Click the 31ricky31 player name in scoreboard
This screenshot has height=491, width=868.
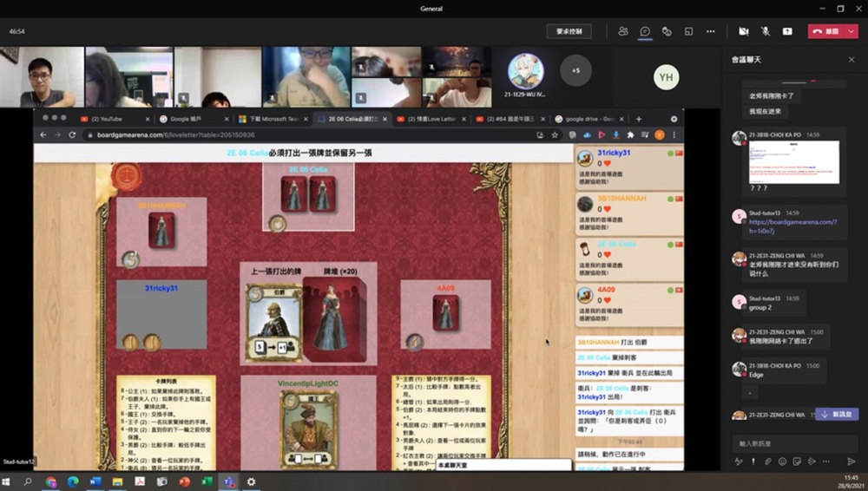614,153
